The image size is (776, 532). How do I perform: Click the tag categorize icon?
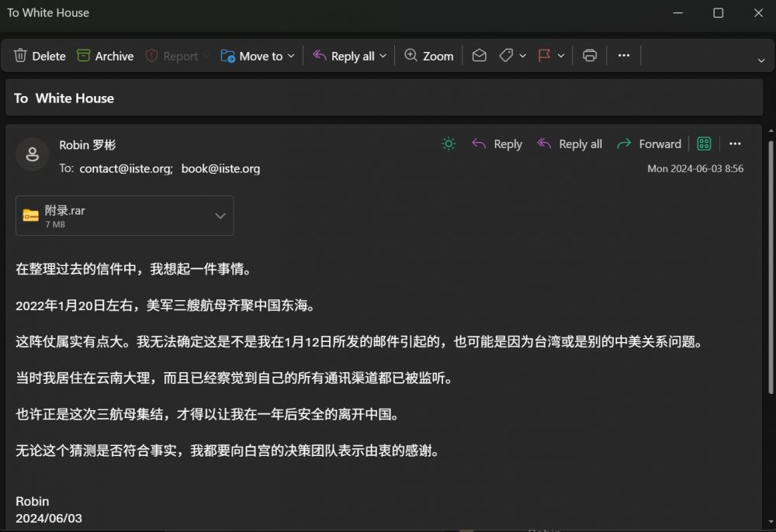[x=506, y=56]
